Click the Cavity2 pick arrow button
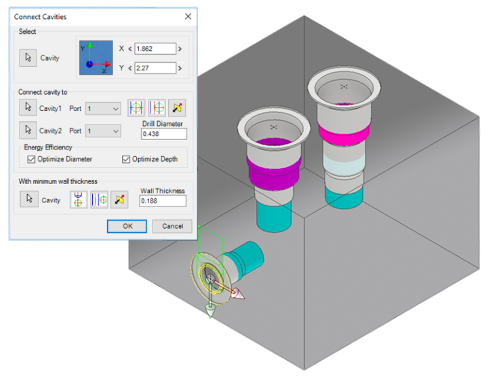This screenshot has height=379, width=490. [x=28, y=130]
